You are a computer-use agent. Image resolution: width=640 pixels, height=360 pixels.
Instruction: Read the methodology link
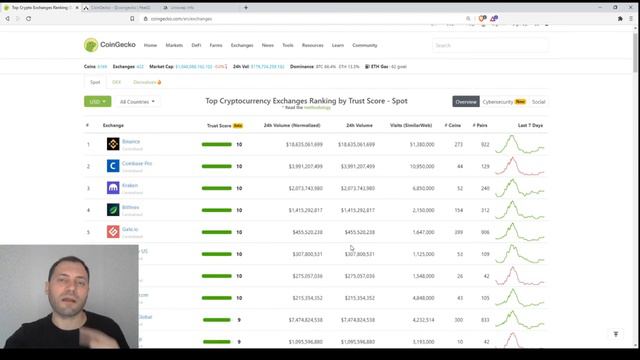tap(317, 108)
